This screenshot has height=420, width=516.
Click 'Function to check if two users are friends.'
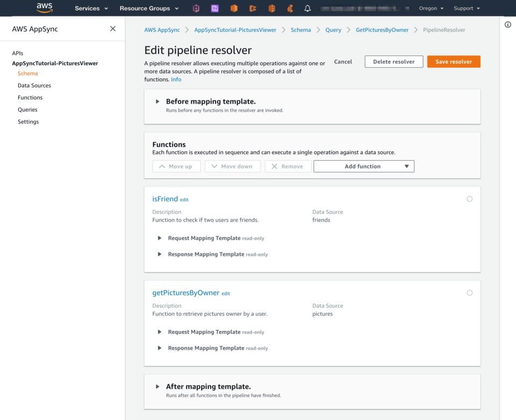pos(205,220)
